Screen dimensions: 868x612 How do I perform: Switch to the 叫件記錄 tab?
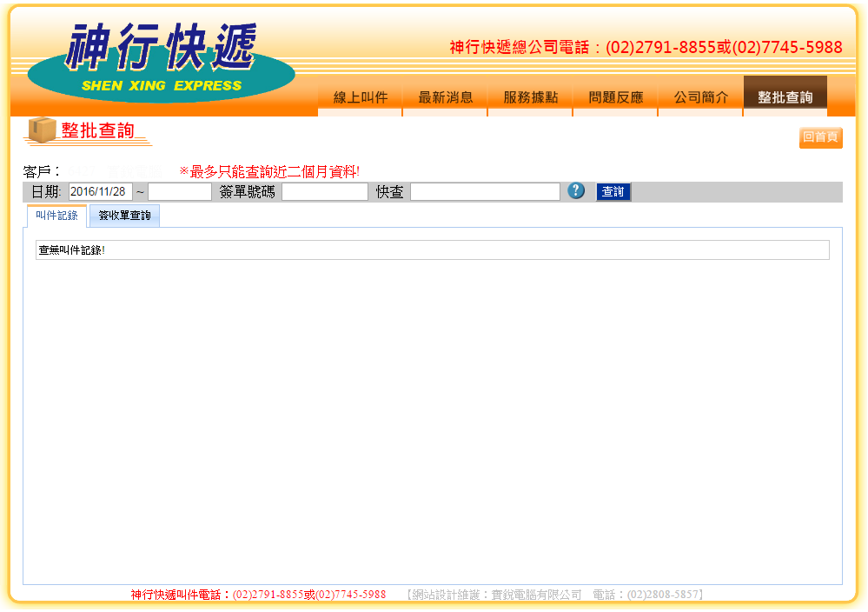56,216
